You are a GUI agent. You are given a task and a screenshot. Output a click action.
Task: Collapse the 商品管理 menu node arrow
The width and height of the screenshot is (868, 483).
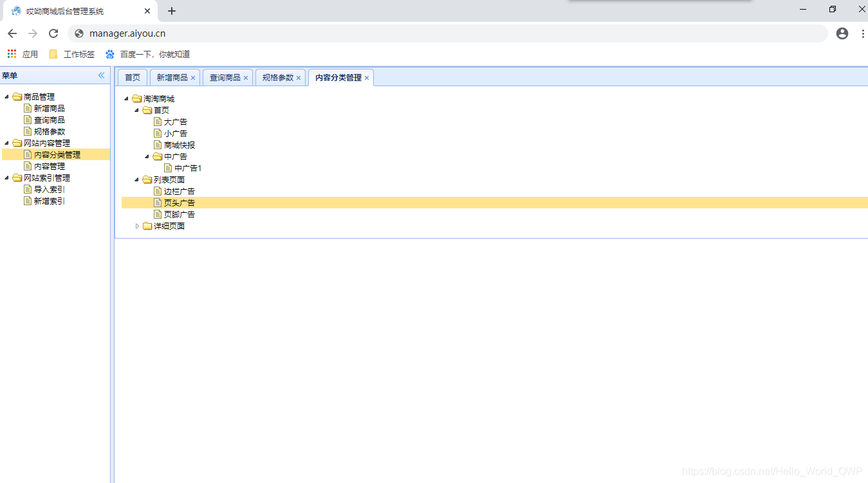(7, 97)
